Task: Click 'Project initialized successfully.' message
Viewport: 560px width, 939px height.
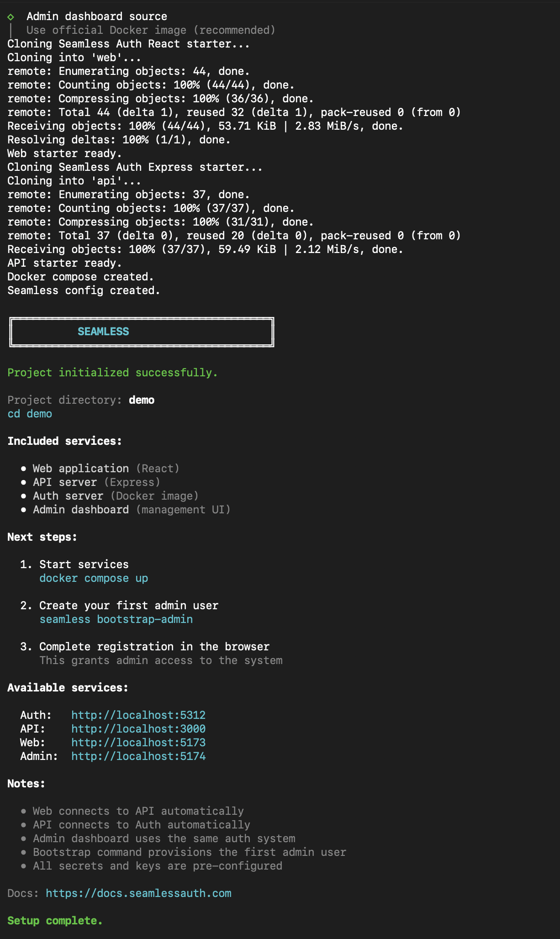Action: 112,373
